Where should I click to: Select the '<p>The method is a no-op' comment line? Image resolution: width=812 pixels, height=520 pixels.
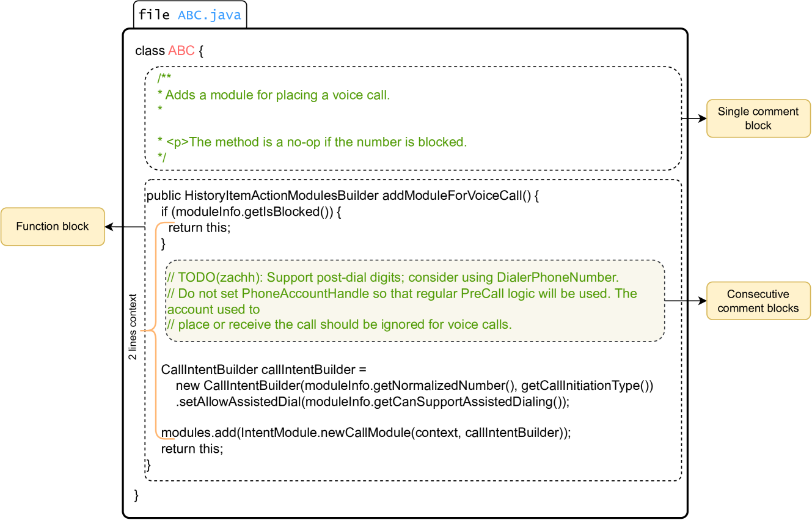coord(312,142)
